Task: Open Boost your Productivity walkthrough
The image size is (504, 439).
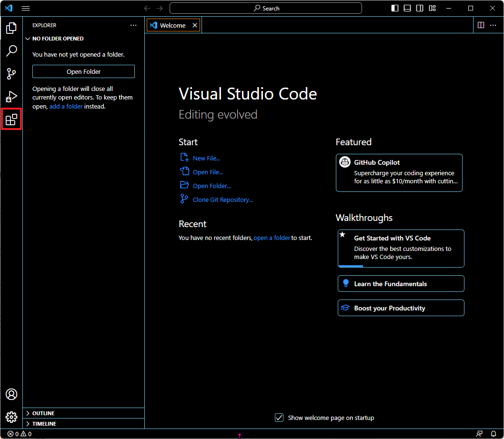Action: 401,308
